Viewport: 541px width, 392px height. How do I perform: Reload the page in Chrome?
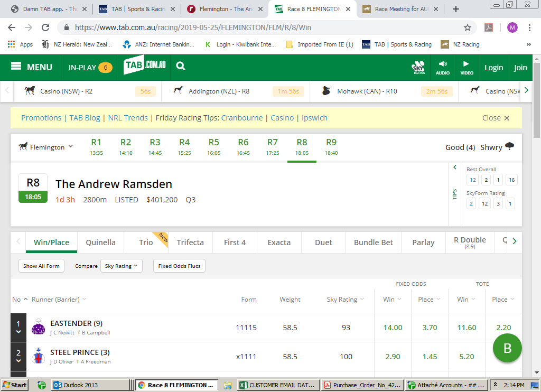pyautogui.click(x=45, y=27)
